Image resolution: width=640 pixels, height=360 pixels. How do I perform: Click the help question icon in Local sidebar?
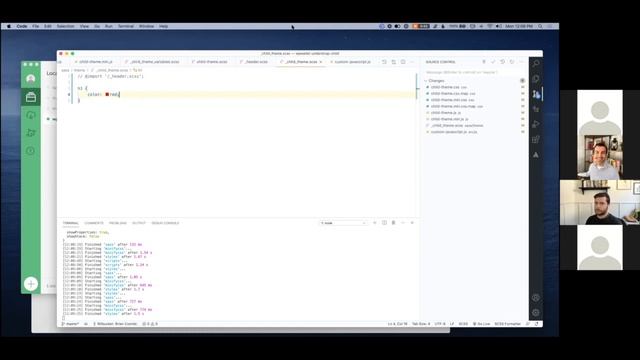[x=31, y=151]
